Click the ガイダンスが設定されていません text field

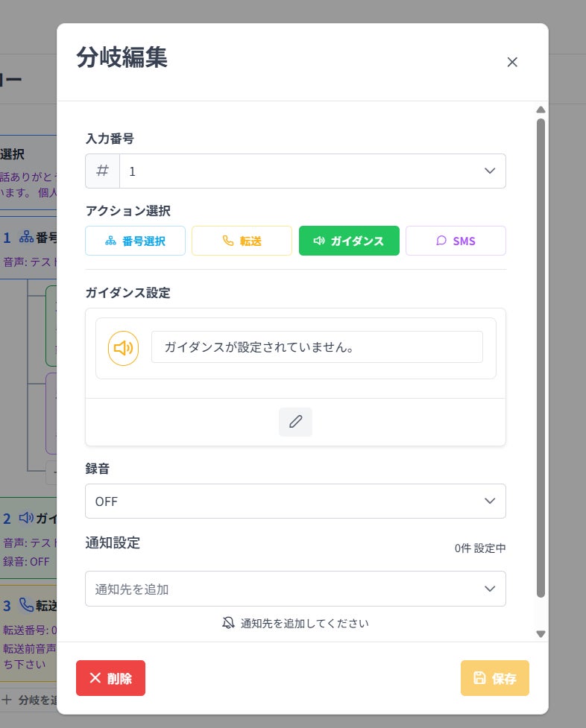point(317,346)
